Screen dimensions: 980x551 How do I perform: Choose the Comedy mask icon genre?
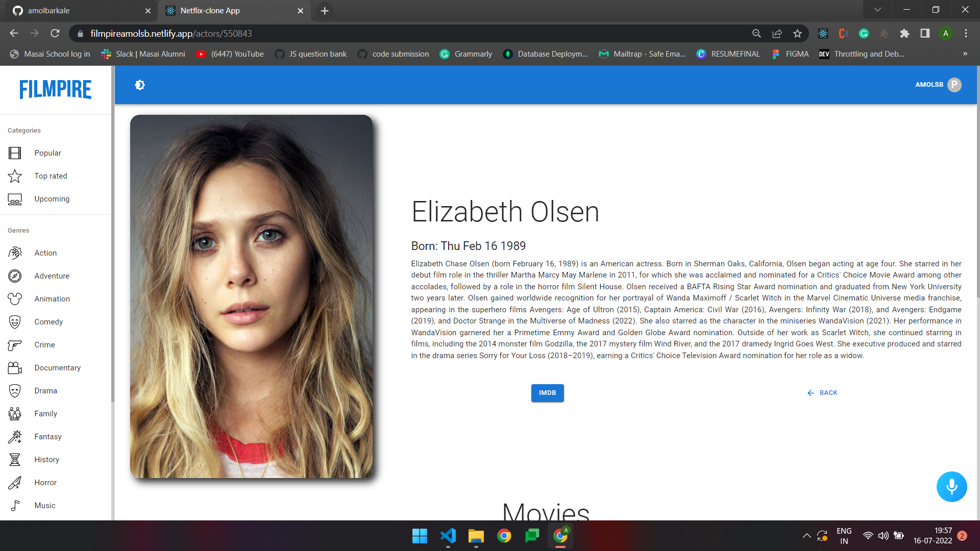(15, 322)
